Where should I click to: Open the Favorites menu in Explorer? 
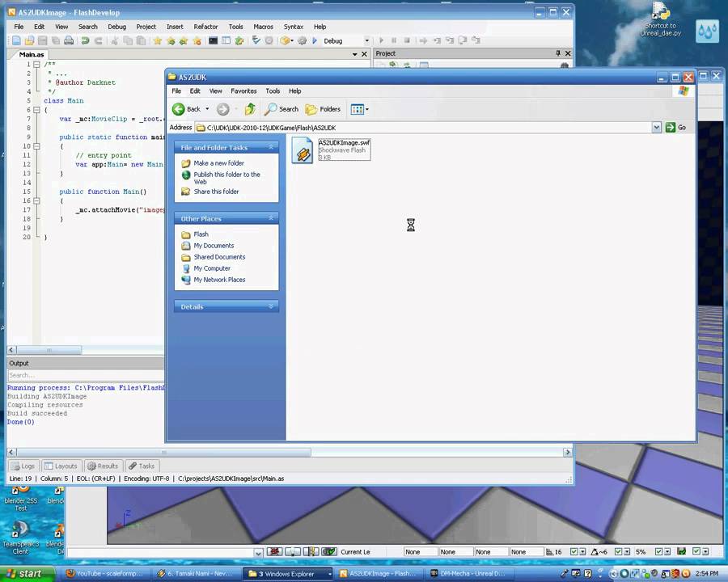pos(243,91)
